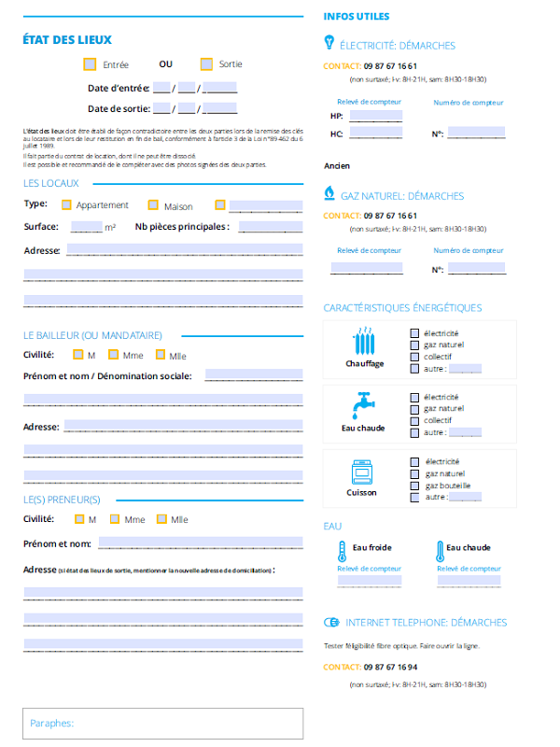This screenshot has height=747, width=560.
Task: Click the Eau chaude thermometer icon
Action: [x=440, y=552]
